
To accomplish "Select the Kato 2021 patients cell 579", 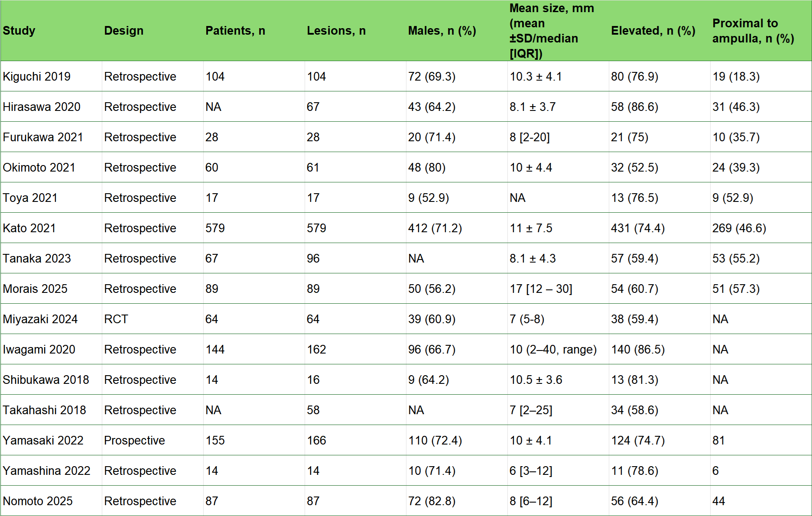I will [254, 228].
